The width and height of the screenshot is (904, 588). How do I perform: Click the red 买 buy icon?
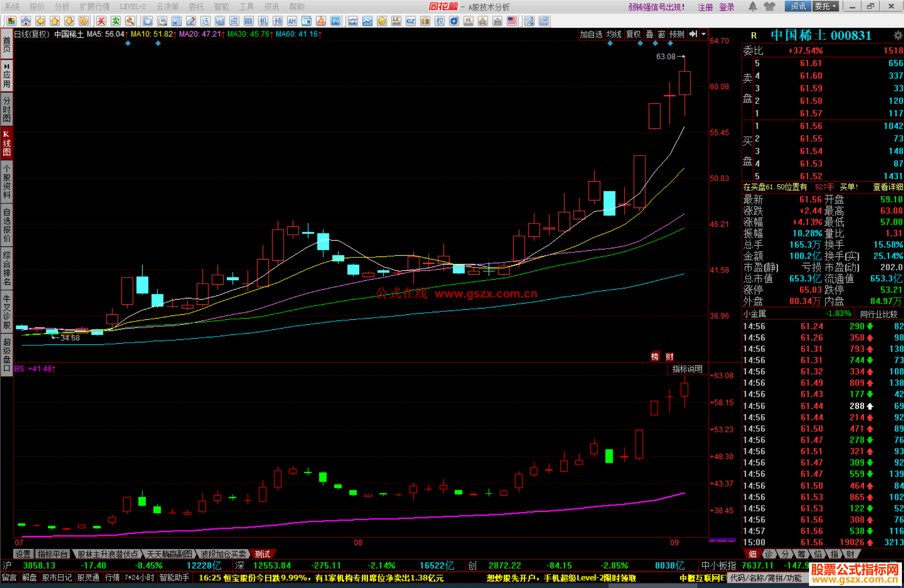[x=101, y=21]
